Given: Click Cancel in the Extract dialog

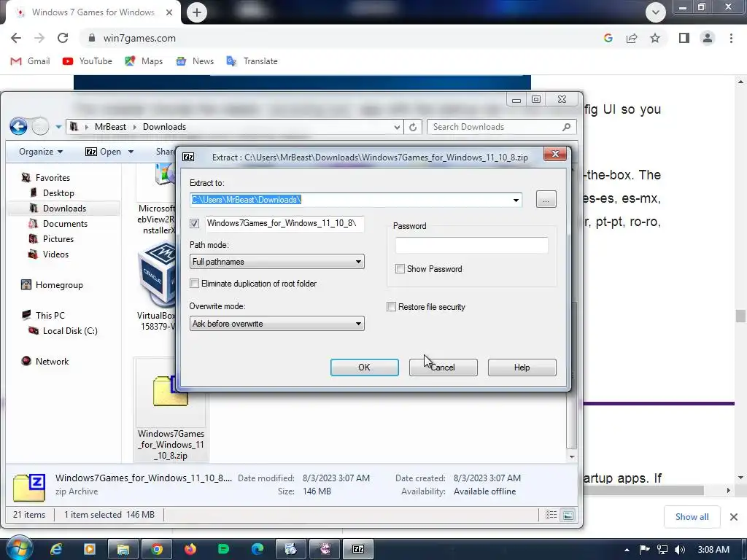Looking at the screenshot, I should point(443,367).
